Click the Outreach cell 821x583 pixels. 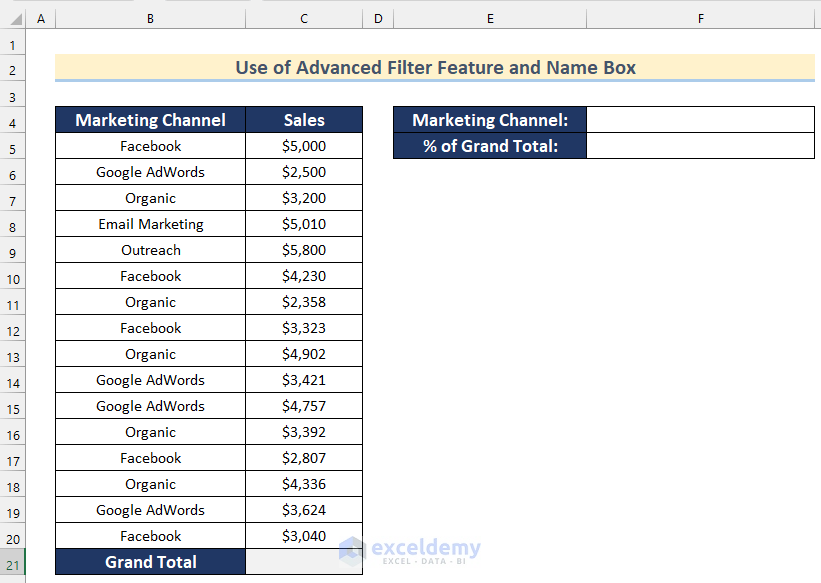pyautogui.click(x=150, y=250)
